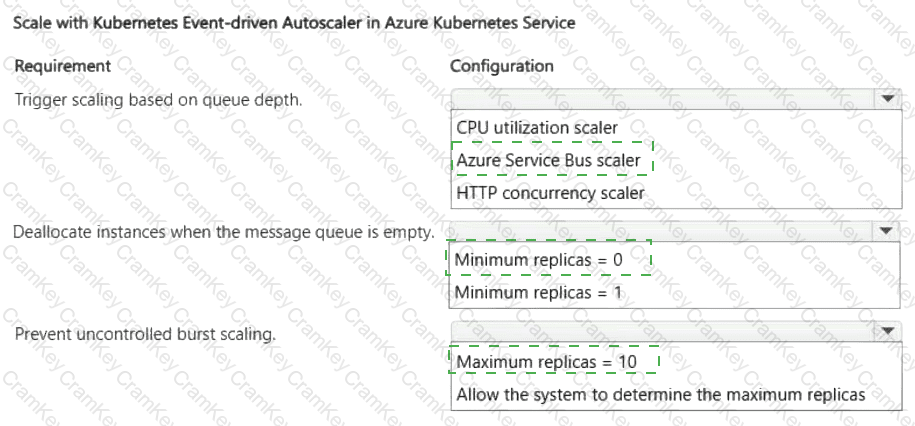The height and width of the screenshot is (426, 915).
Task: Choose Allow the system to determine maximum replicas
Action: 661,395
